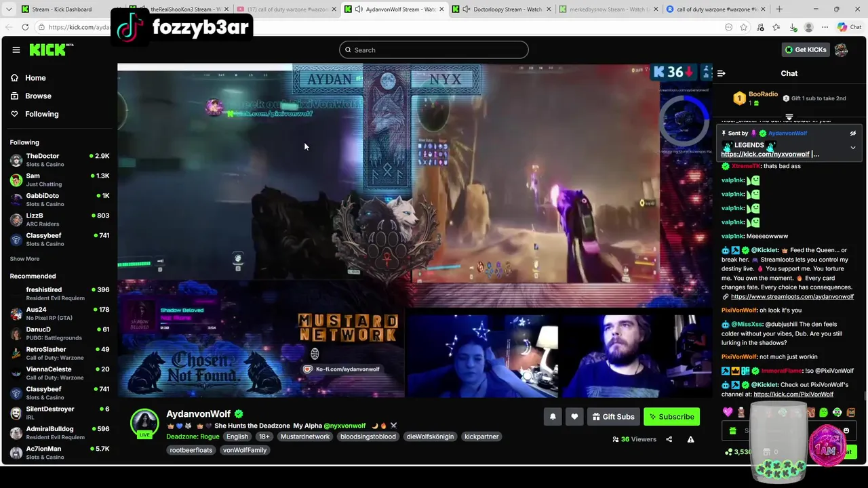This screenshot has height=488, width=868.
Task: Open kick.com/nyxvonwolf pinned link
Action: click(765, 155)
